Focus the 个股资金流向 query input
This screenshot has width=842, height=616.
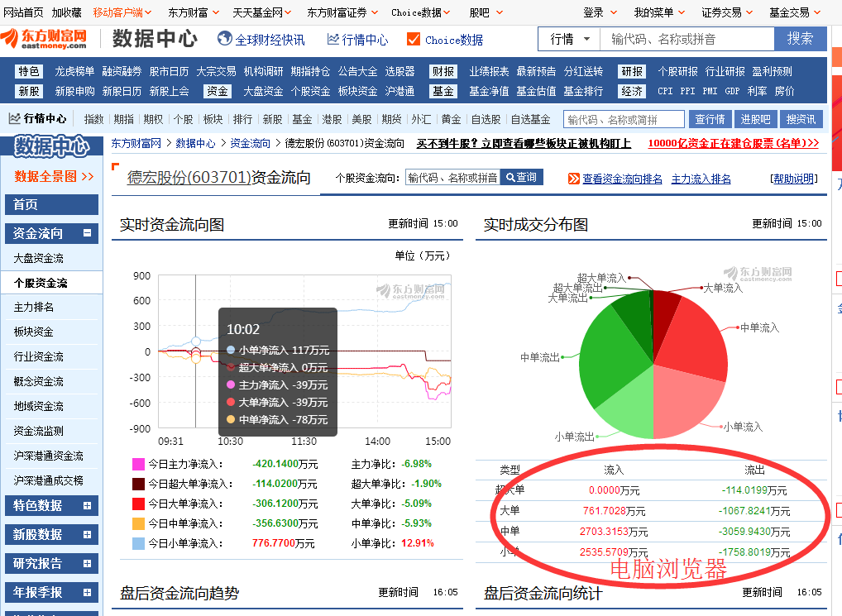click(x=452, y=178)
